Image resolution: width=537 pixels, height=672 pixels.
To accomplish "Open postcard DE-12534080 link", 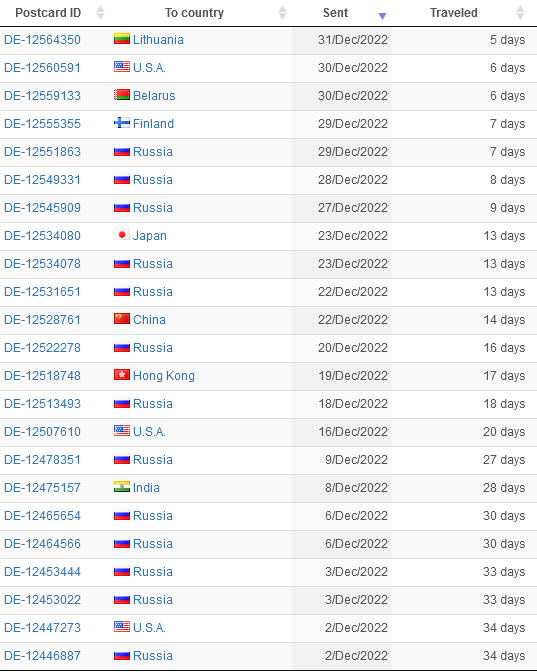I will [42, 236].
